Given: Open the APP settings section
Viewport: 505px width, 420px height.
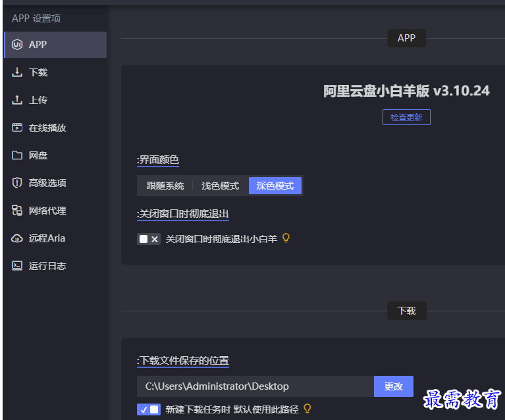Looking at the screenshot, I should pos(55,45).
